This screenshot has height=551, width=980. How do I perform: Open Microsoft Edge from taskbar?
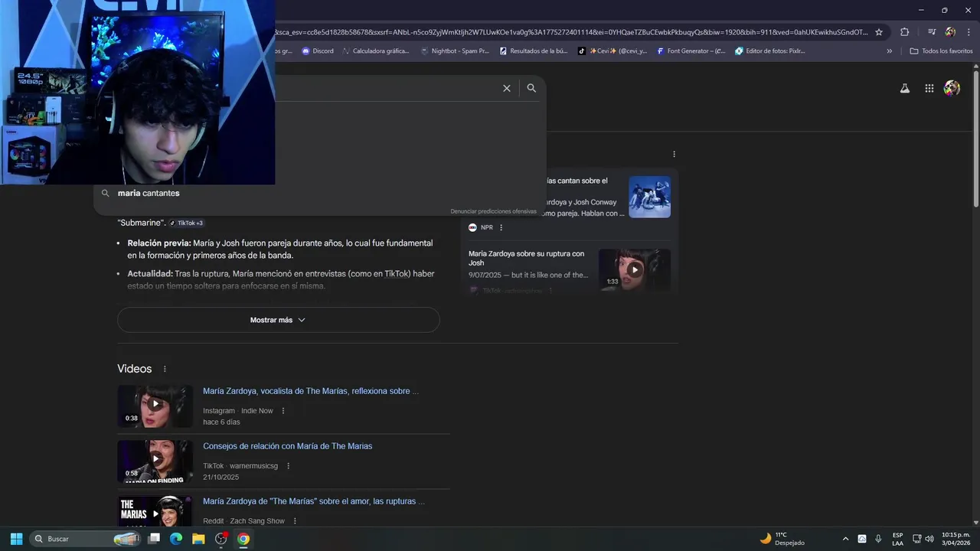coord(176,539)
